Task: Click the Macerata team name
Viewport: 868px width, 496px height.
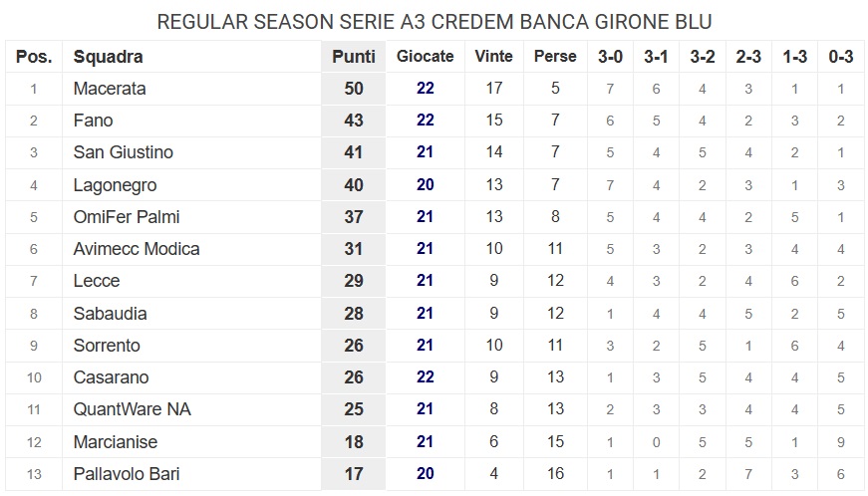Action: pos(110,89)
